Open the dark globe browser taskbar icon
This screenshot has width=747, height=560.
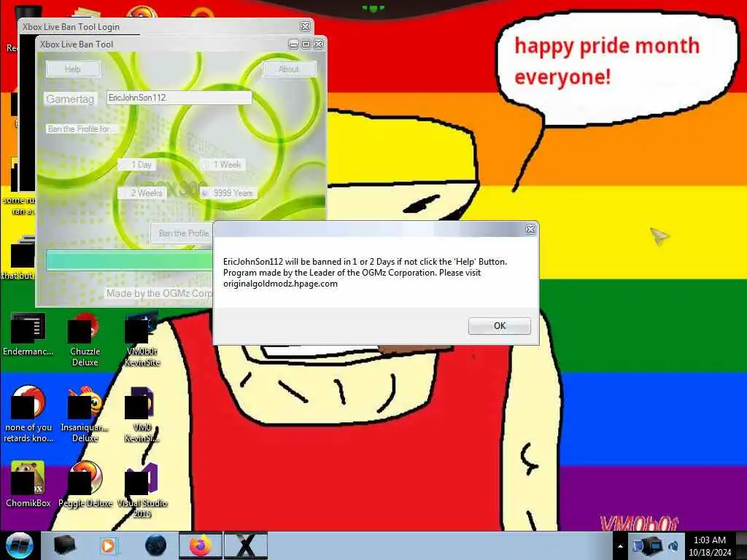156,545
